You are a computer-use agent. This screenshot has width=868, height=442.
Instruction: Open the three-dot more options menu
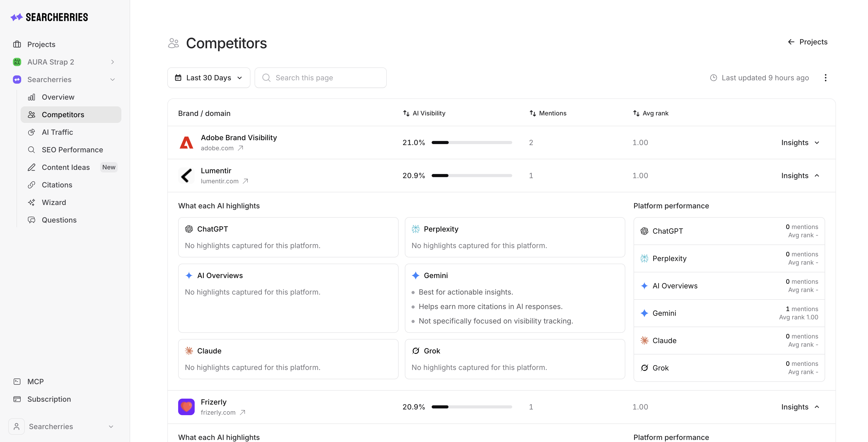click(x=826, y=77)
